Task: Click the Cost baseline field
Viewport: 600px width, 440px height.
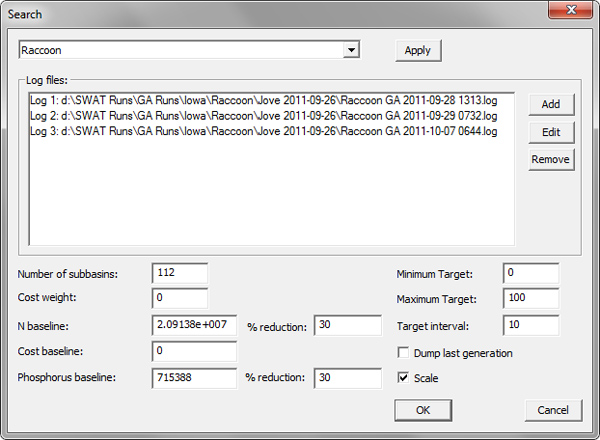Action: [194, 351]
